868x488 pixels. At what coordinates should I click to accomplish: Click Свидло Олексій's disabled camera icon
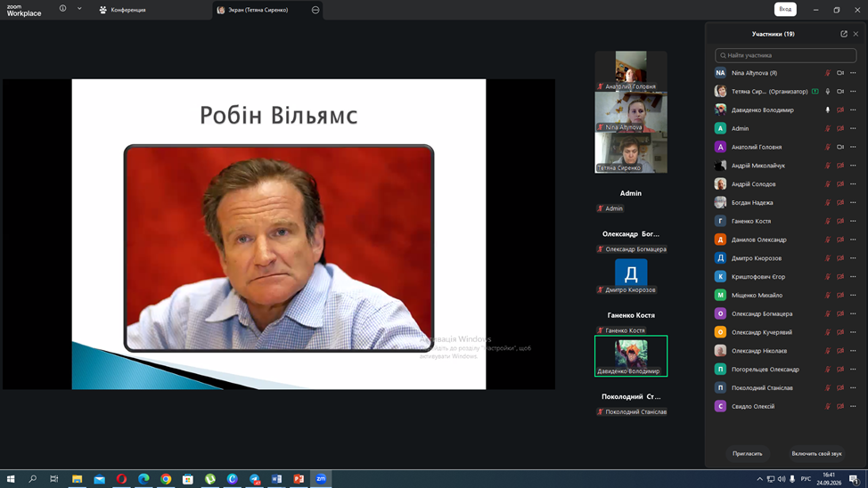(840, 407)
